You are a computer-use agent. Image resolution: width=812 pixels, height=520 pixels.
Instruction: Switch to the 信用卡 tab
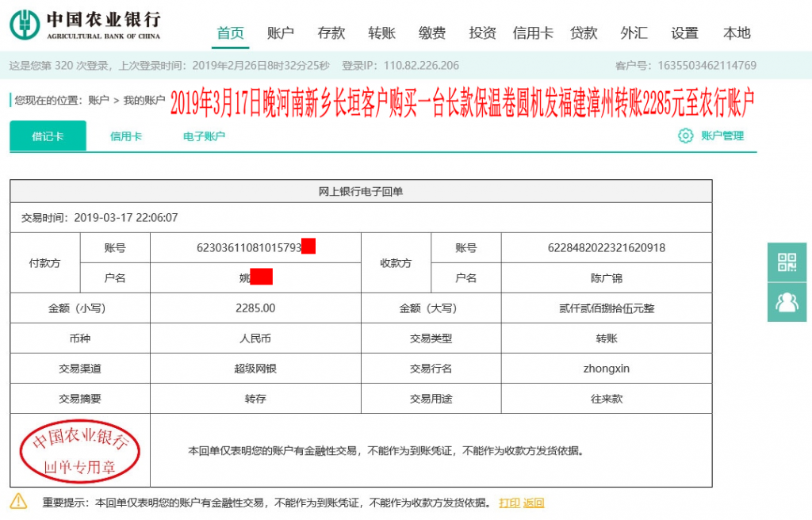pos(126,136)
